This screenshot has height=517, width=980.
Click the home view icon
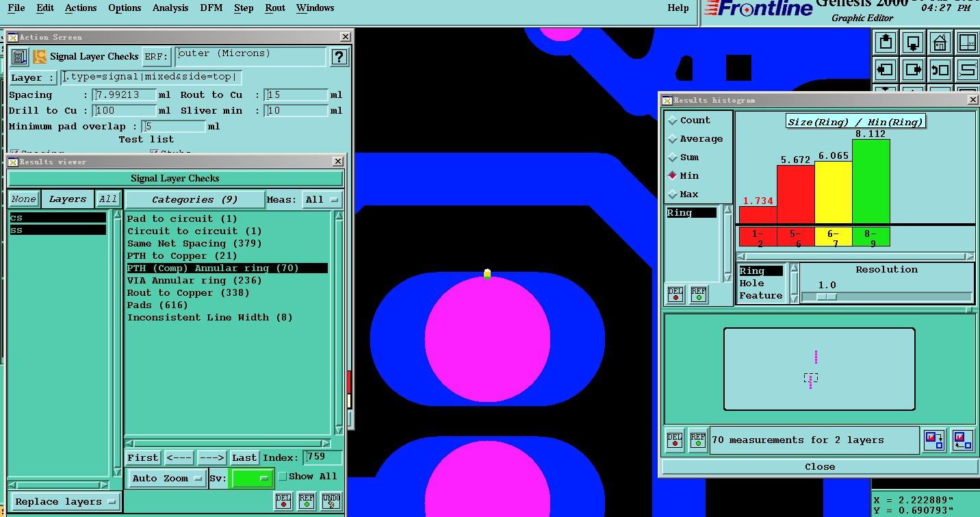click(940, 42)
